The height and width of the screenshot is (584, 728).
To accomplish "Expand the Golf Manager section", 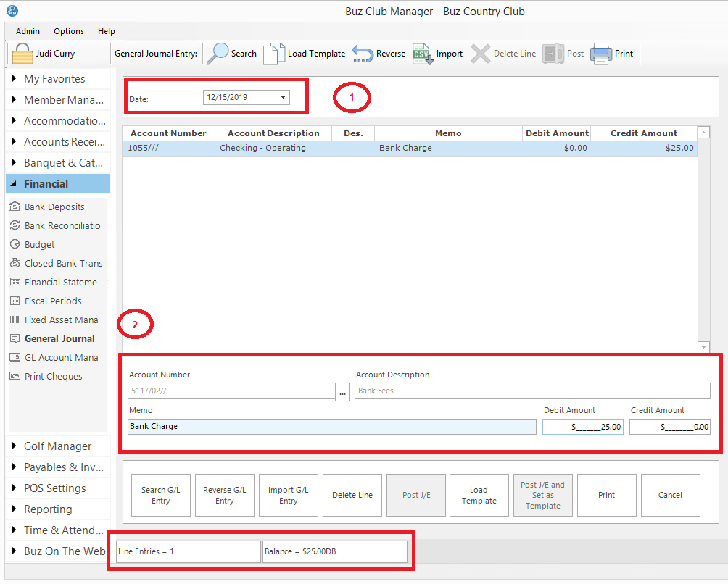I will point(57,446).
